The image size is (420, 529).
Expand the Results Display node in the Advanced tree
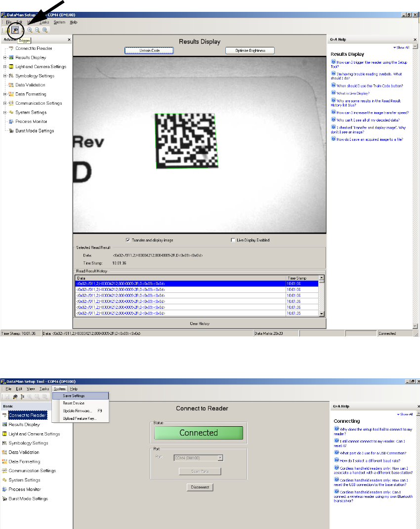coord(5,58)
